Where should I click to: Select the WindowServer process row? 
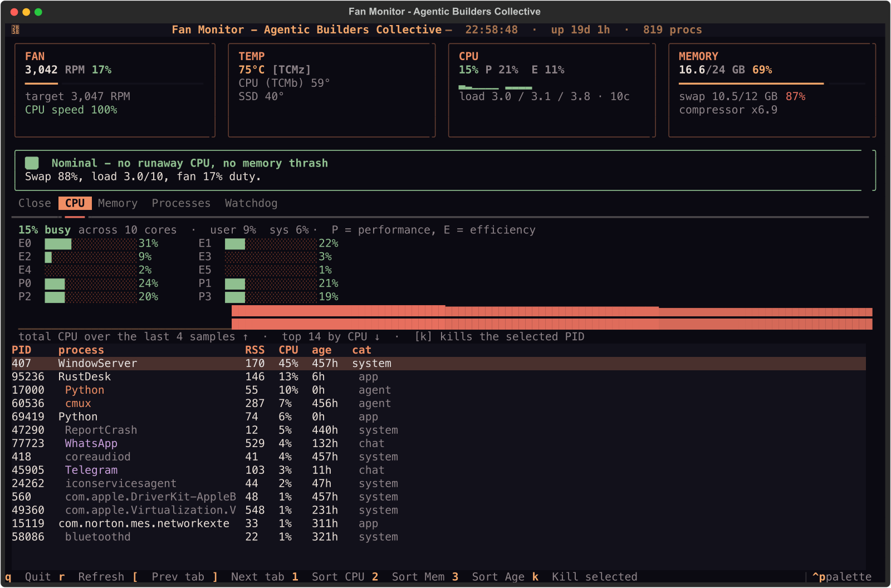coord(439,363)
